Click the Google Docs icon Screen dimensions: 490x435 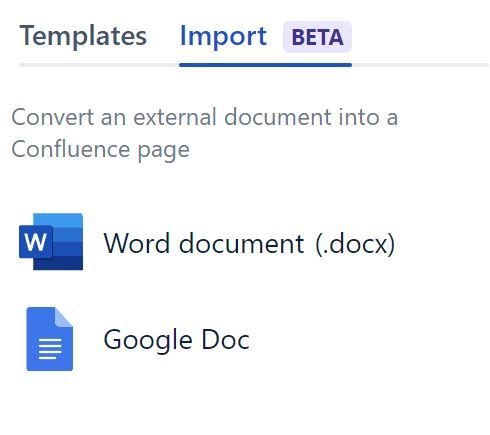click(50, 339)
